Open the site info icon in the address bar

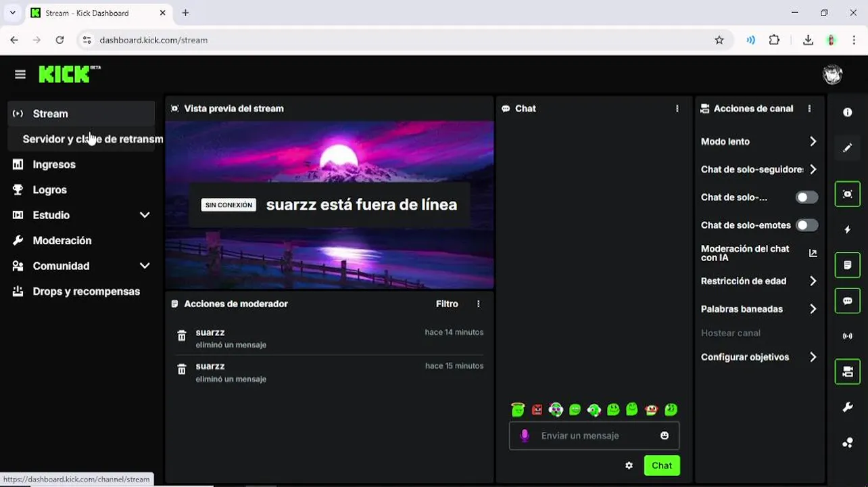[x=87, y=40]
